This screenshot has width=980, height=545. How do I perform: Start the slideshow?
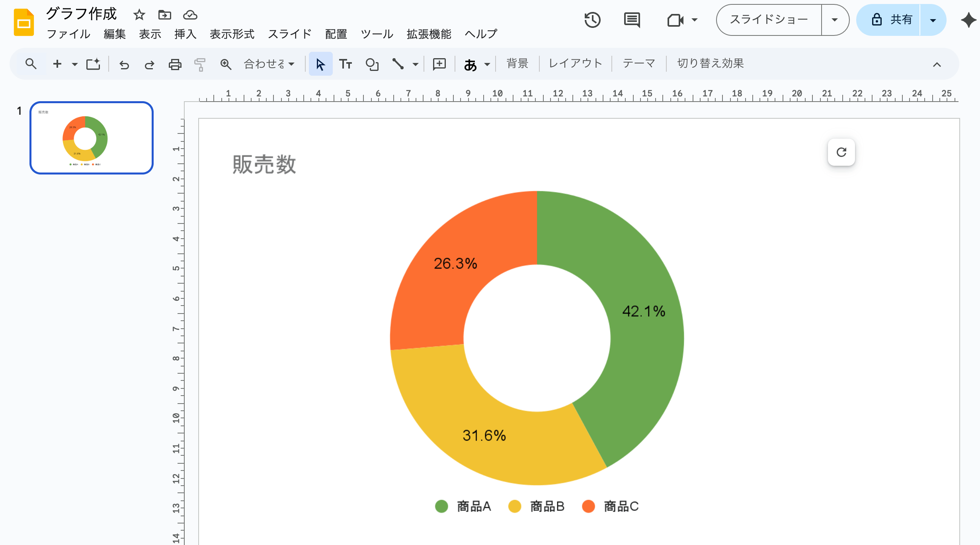pos(769,19)
